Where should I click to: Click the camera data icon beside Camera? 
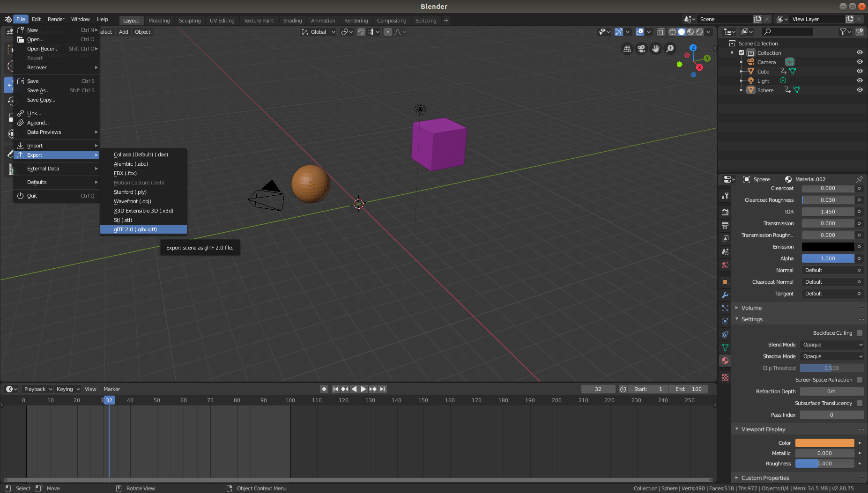pos(790,62)
